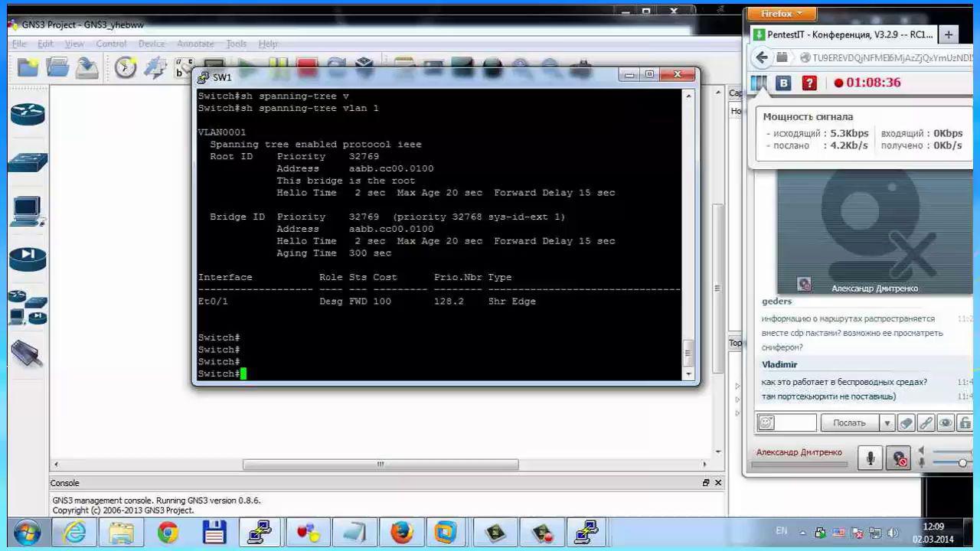Screen dimensions: 980x551
Task: Click the VK social network icon
Action: pyautogui.click(x=783, y=83)
